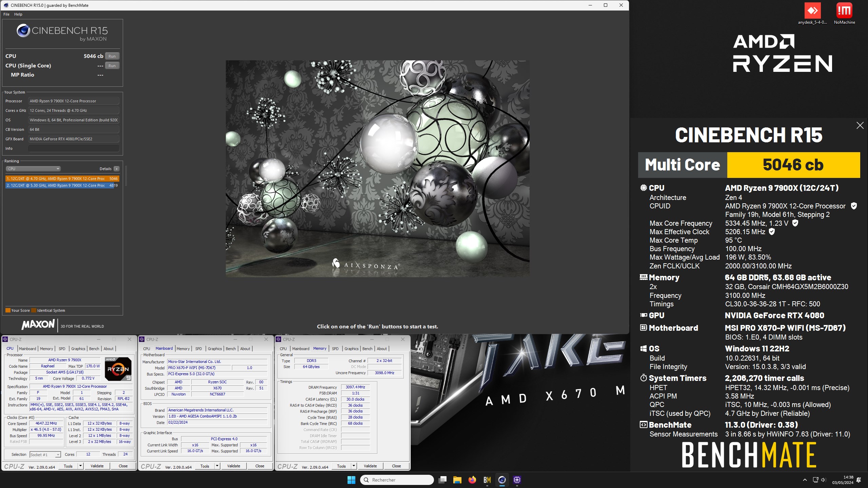Switch to CPU-Z taskbar icon
Image resolution: width=868 pixels, height=488 pixels.
pos(517,480)
